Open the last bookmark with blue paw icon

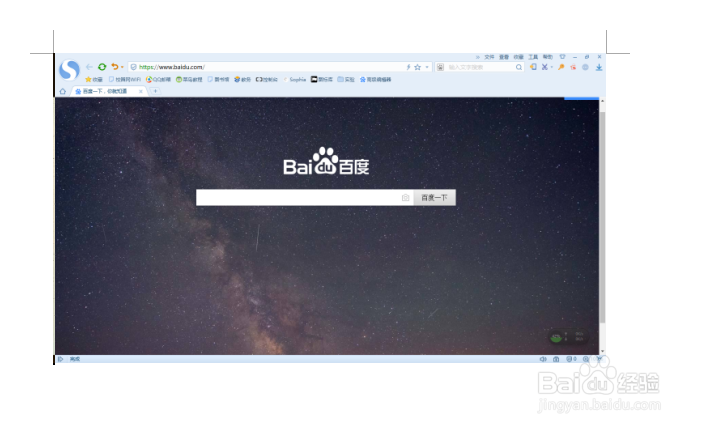(376, 80)
